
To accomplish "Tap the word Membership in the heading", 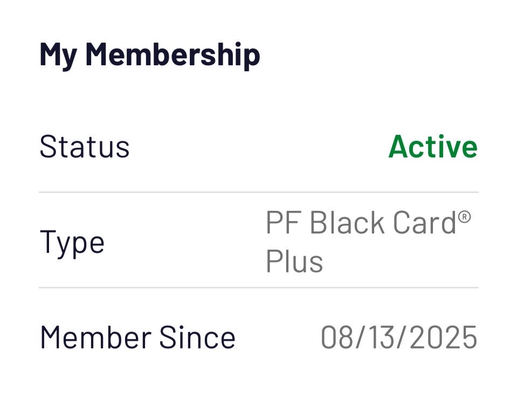I will (x=173, y=54).
